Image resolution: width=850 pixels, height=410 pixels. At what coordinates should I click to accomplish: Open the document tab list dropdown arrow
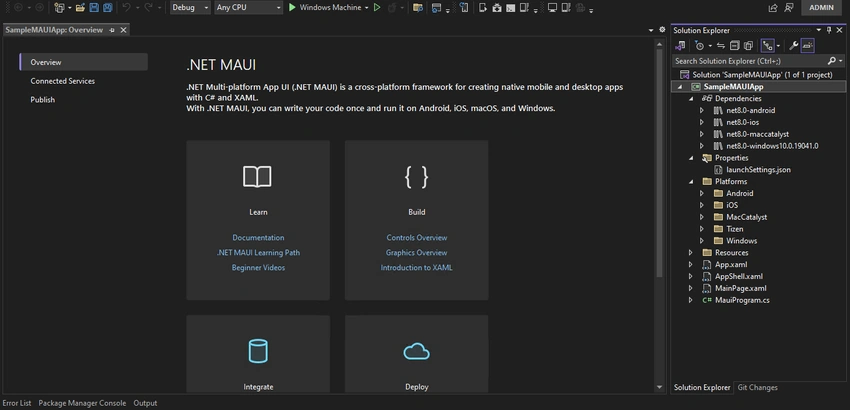pos(651,30)
